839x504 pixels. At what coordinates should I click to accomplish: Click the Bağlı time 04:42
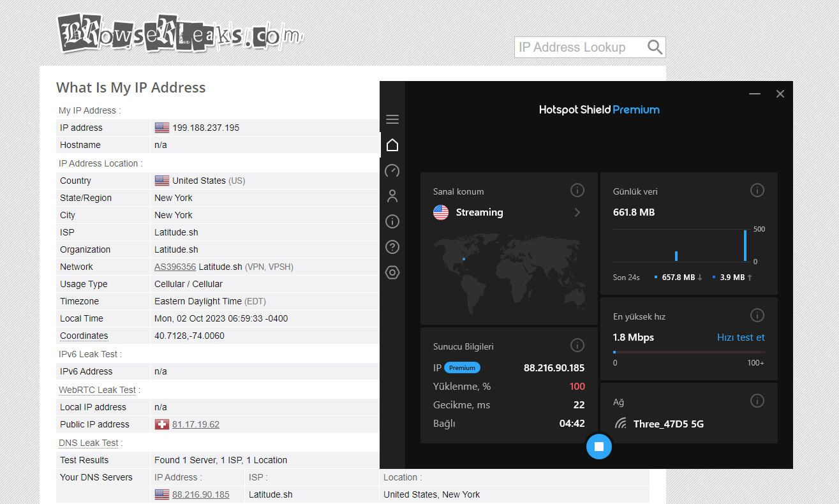[572, 423]
